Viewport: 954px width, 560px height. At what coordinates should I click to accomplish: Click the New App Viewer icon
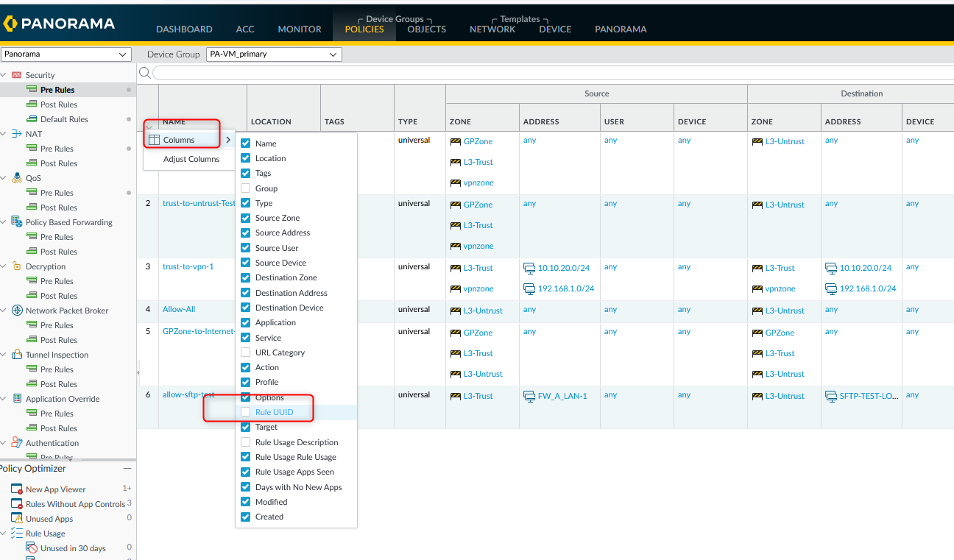pyautogui.click(x=17, y=489)
